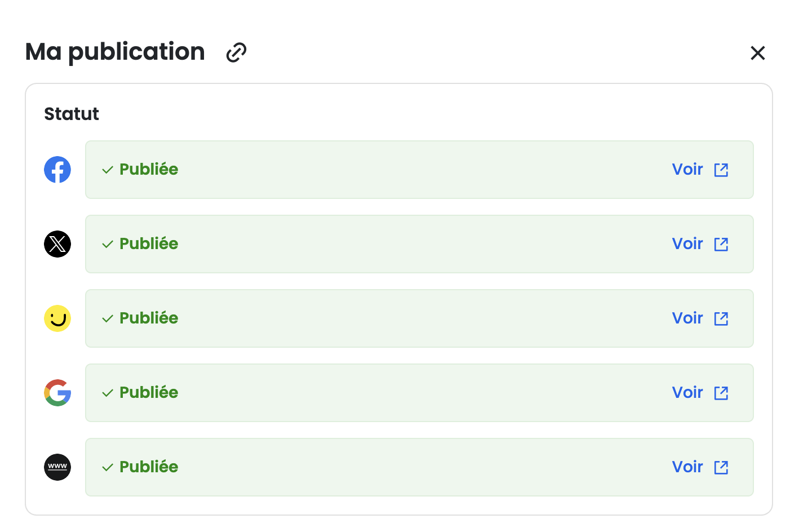Click the Ma publication title
Image resolution: width=790 pixels, height=532 pixels.
tap(115, 52)
